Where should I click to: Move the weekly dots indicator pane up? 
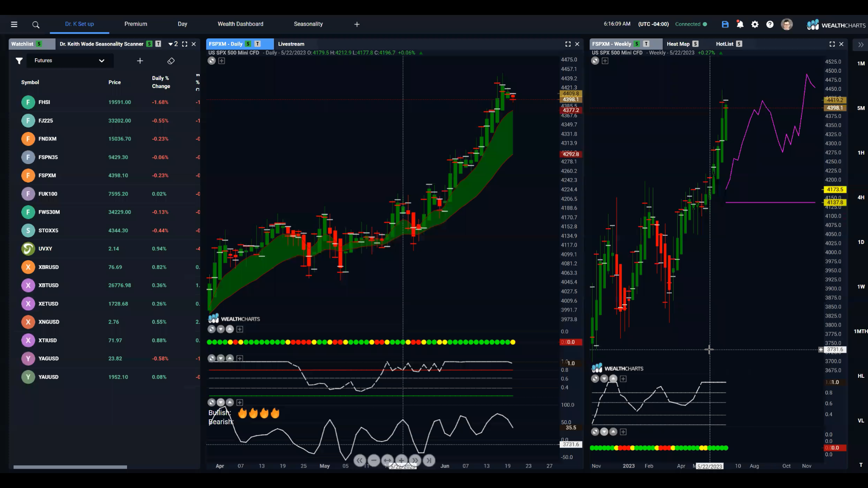[x=613, y=432]
